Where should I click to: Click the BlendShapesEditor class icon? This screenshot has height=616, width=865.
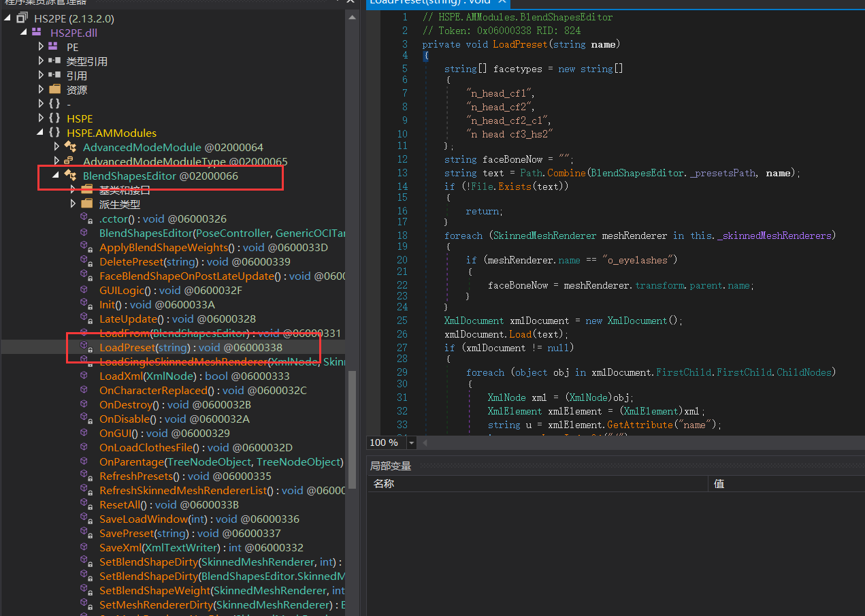(69, 174)
